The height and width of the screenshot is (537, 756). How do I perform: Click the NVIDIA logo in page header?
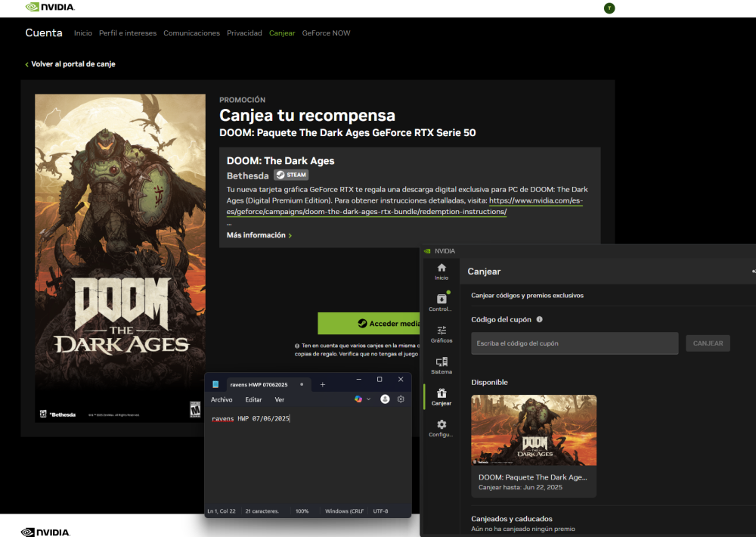[x=50, y=7]
